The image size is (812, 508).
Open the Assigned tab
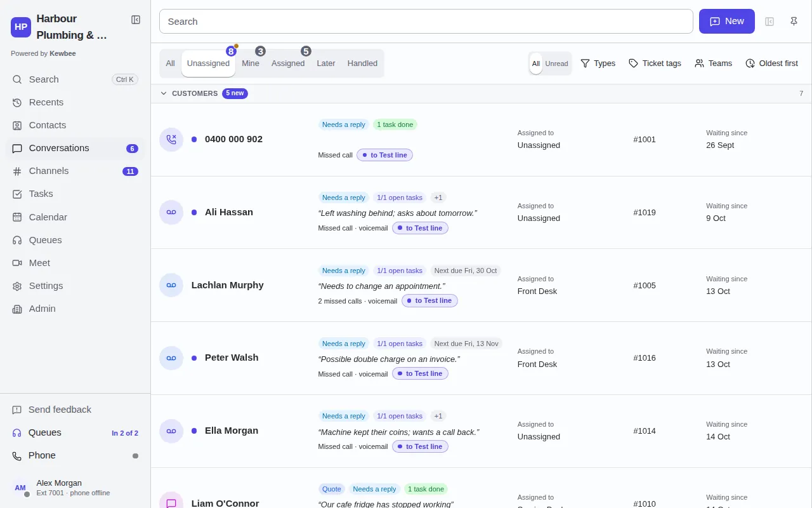click(x=288, y=63)
